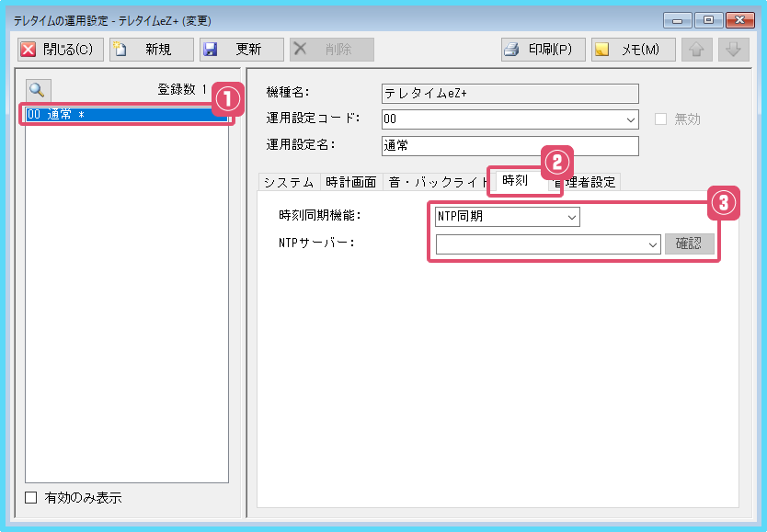Click the 運用設定名 text field
The image size is (767, 532).
[509, 145]
